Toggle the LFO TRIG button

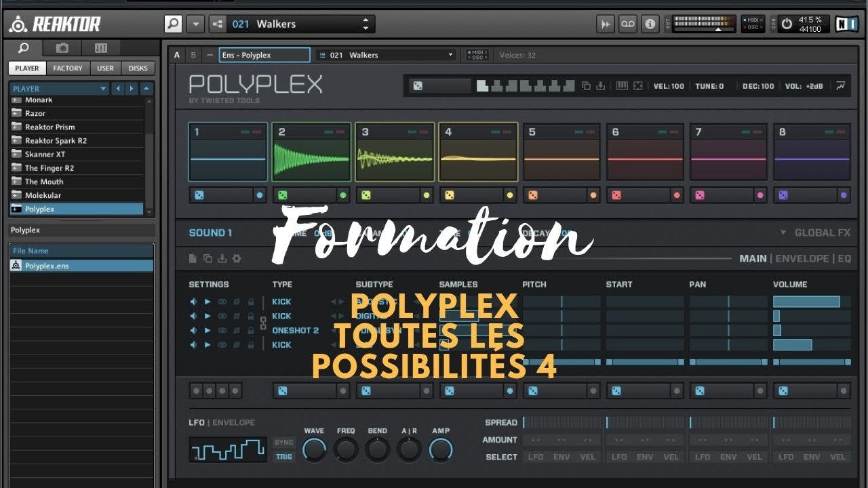pyautogui.click(x=284, y=457)
